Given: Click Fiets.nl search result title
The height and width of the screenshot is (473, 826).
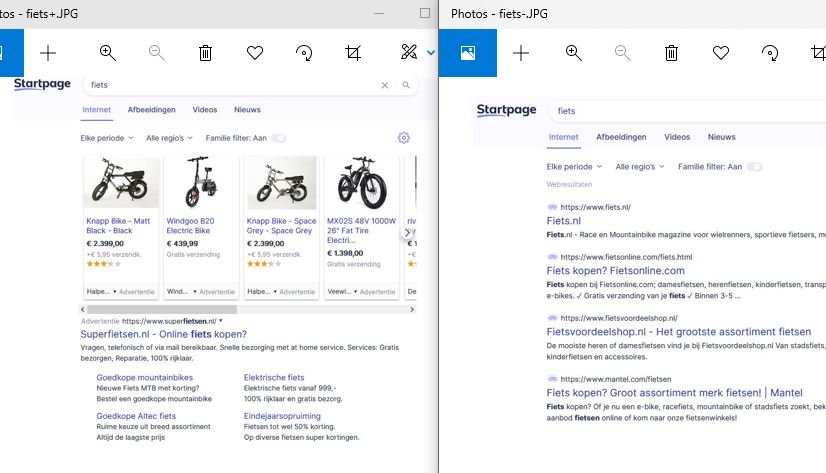Looking at the screenshot, I should point(563,221).
